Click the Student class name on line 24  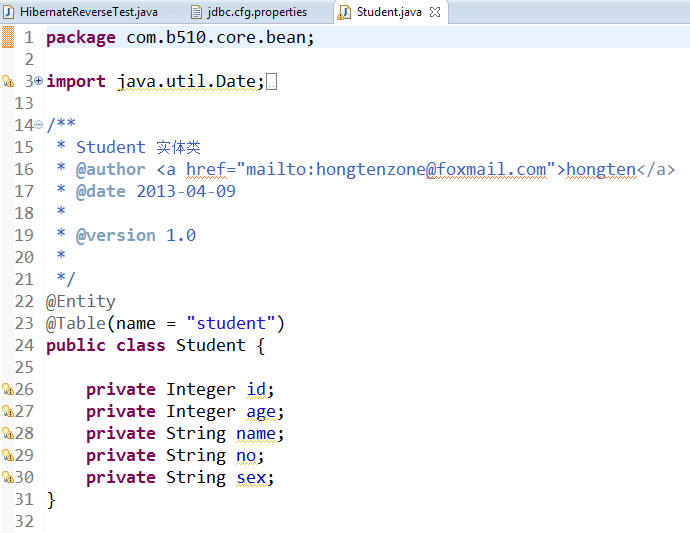[x=211, y=346]
